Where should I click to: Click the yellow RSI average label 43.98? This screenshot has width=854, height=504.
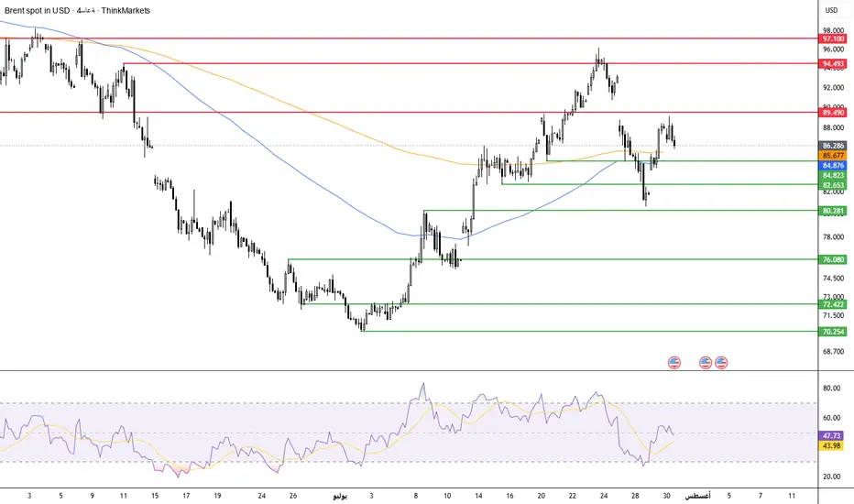pos(831,445)
